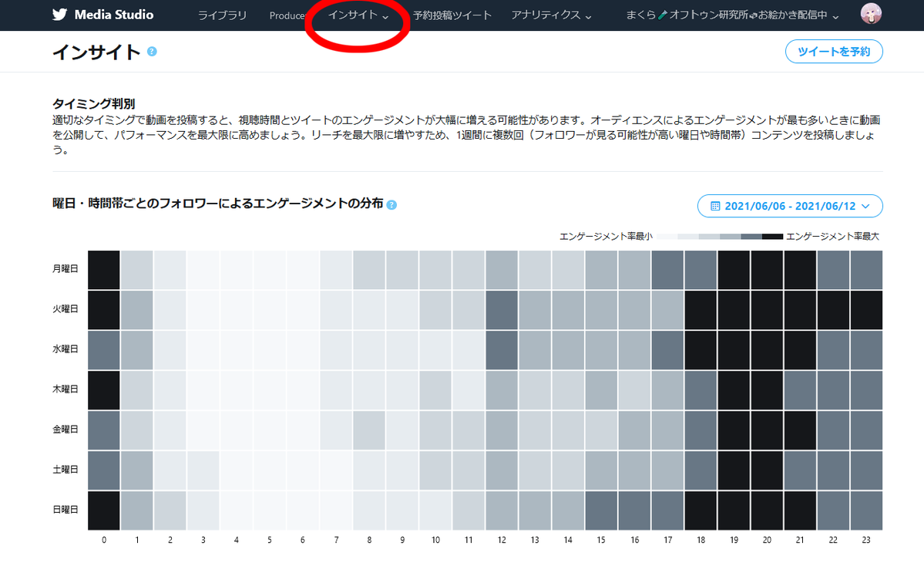Open the アナリティクス dropdown
Screen dimensions: 924x569
pos(552,15)
